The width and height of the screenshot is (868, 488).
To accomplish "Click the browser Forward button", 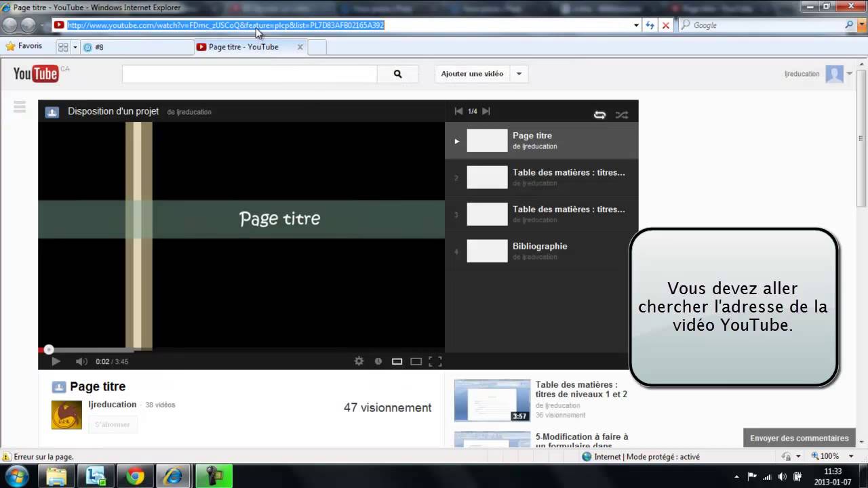I will [28, 25].
